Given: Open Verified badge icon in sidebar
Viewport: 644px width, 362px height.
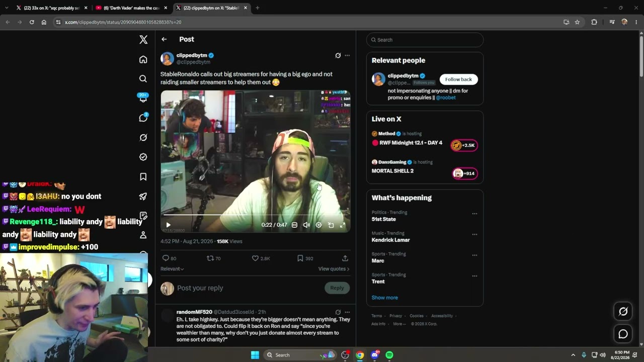Looking at the screenshot, I should click(x=143, y=157).
